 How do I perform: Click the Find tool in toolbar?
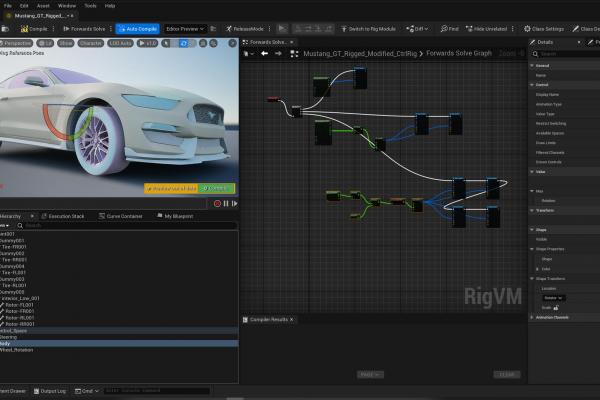pos(450,29)
